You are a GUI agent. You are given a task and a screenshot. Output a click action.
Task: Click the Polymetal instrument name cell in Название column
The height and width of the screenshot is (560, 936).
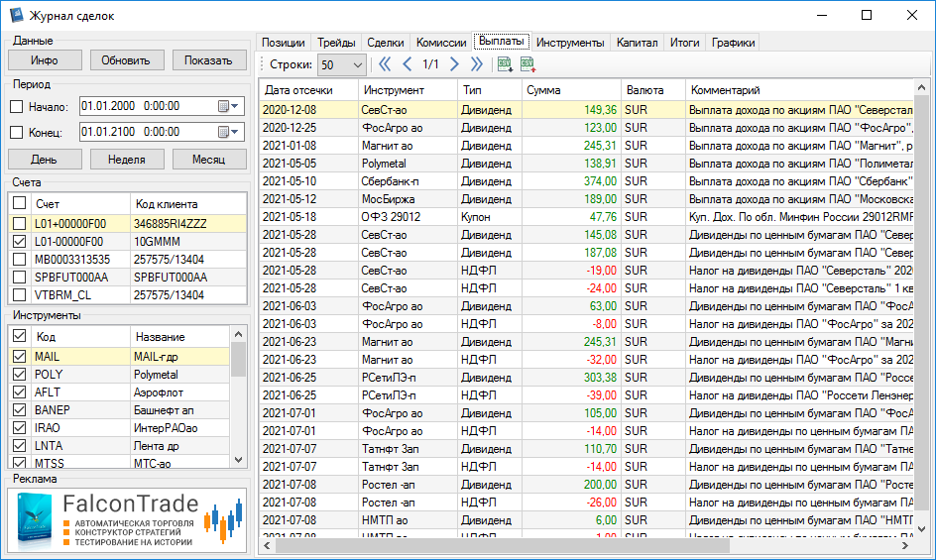(x=179, y=375)
